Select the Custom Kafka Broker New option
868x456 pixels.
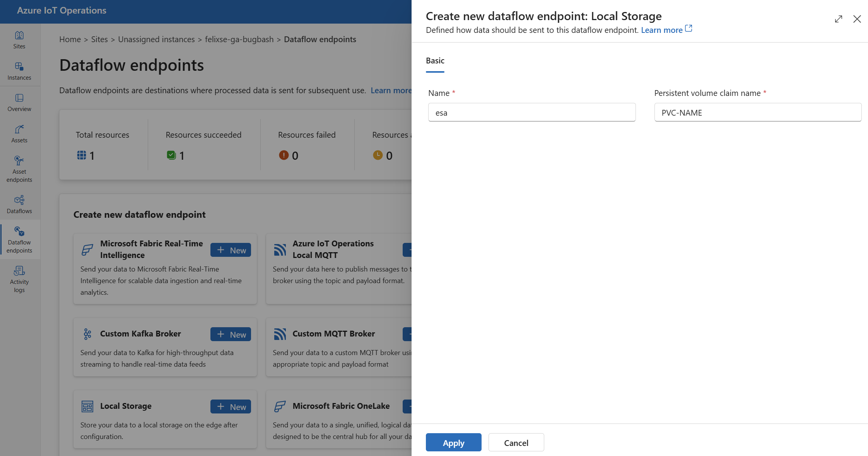pyautogui.click(x=231, y=334)
